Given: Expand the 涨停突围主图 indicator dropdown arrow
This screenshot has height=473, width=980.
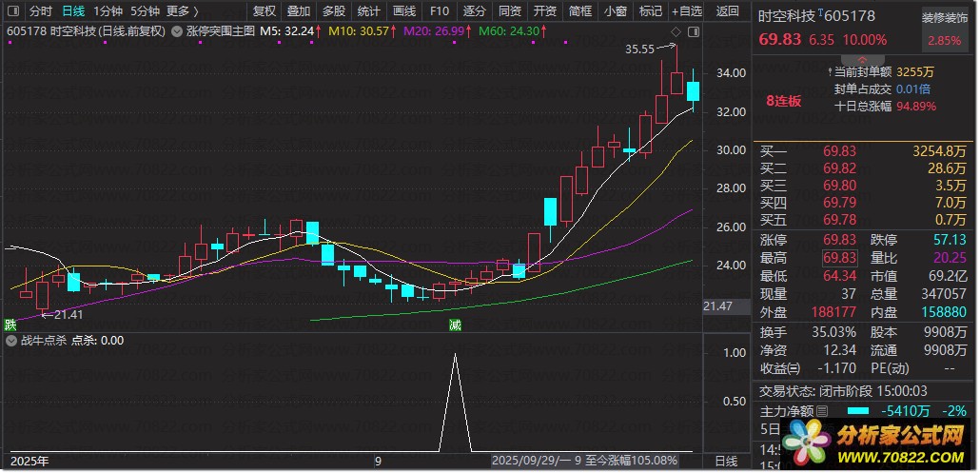Looking at the screenshot, I should [x=177, y=30].
